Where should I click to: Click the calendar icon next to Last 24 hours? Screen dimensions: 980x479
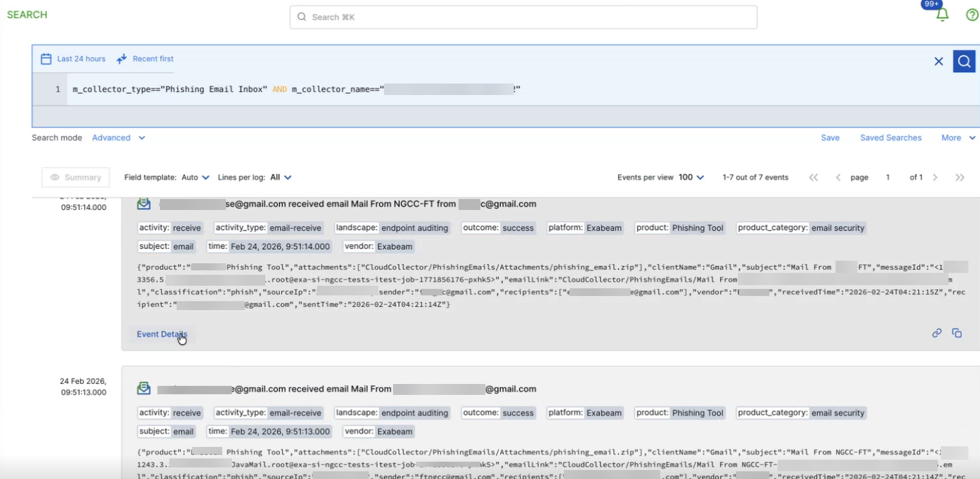(x=46, y=58)
